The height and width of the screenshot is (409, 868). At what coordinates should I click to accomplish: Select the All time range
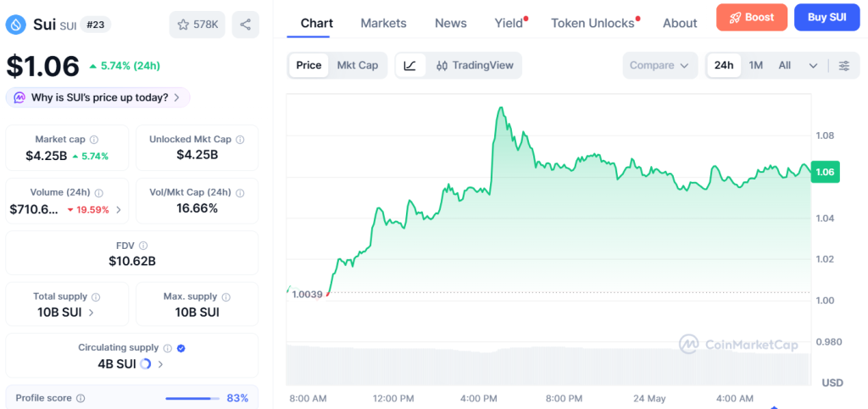784,65
